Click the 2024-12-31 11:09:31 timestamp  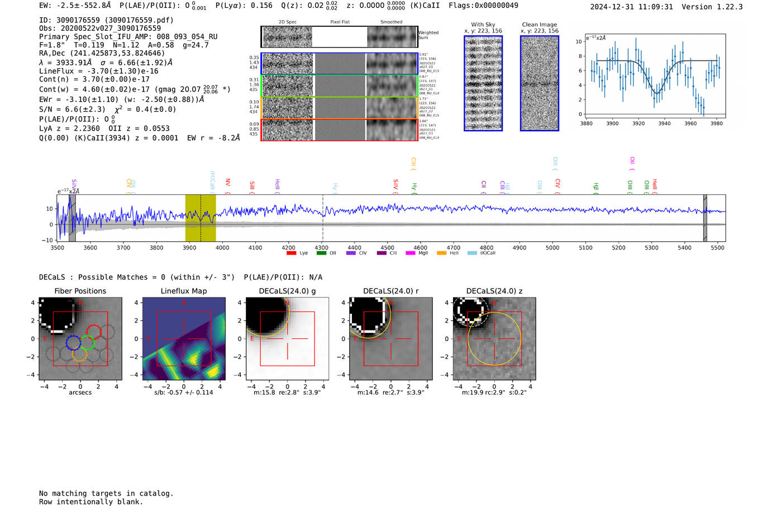632,7
